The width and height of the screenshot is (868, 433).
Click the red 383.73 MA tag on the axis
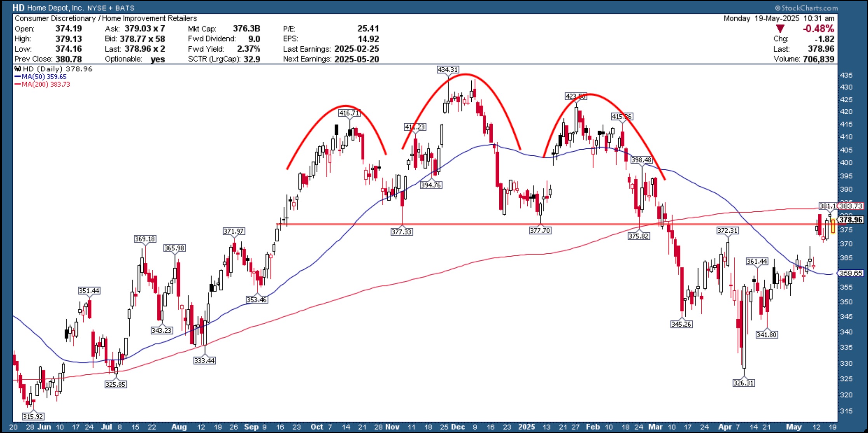pos(851,206)
